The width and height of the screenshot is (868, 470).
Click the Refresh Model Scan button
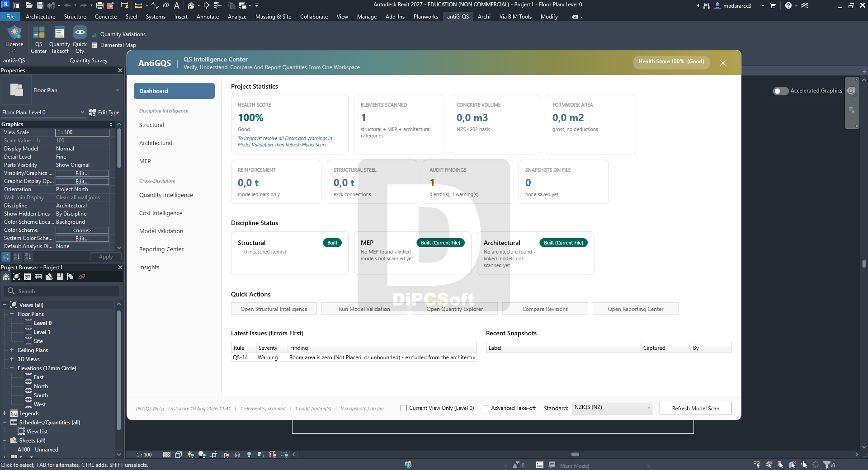[x=695, y=408]
